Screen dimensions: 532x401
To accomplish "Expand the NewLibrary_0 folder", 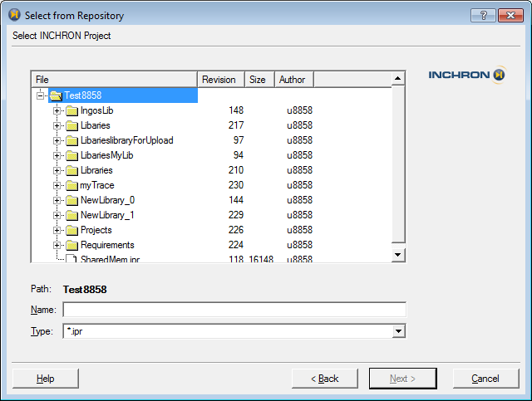I will click(57, 200).
